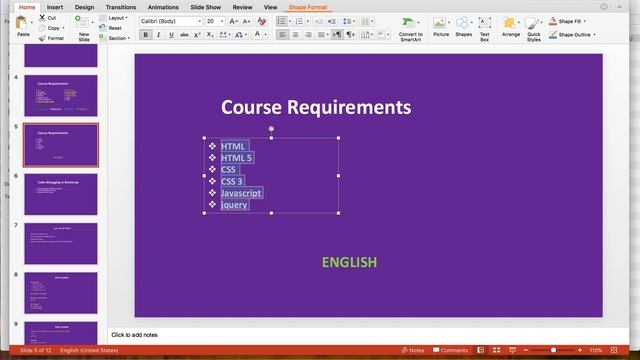
Task: Open the Layout dropdown
Action: click(x=114, y=18)
